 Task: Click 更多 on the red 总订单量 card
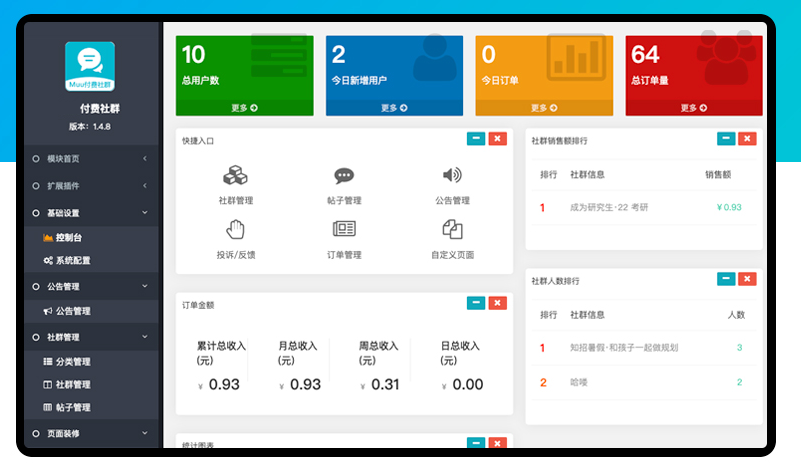(694, 108)
